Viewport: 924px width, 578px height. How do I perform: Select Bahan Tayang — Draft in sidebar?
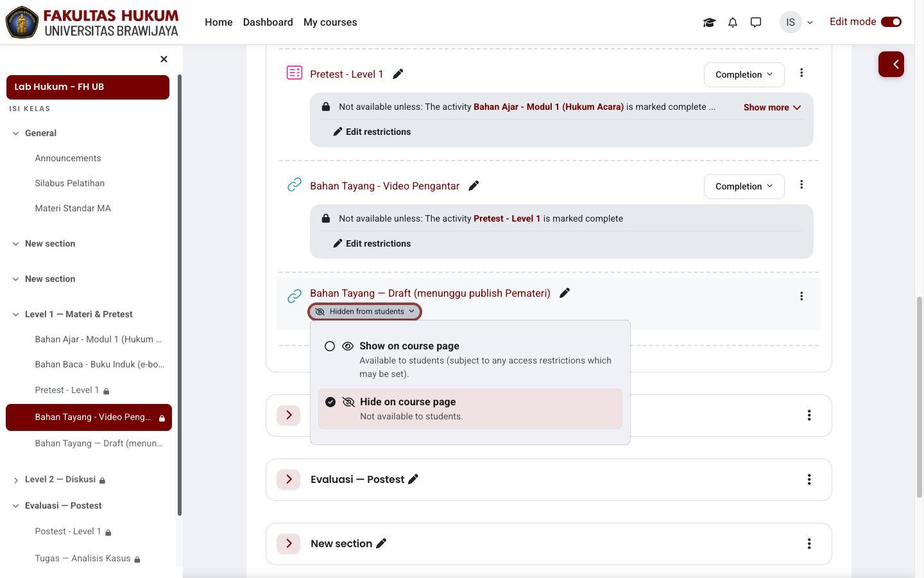pyautogui.click(x=99, y=443)
